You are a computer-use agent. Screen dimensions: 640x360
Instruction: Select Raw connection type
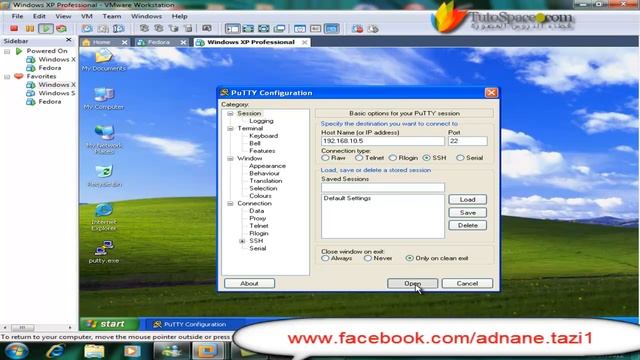pos(325,158)
